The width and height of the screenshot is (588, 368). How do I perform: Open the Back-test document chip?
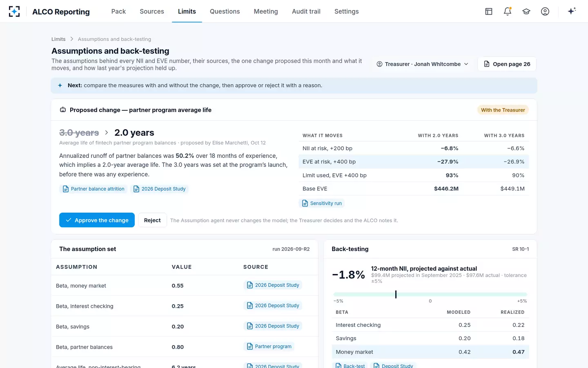click(x=350, y=365)
